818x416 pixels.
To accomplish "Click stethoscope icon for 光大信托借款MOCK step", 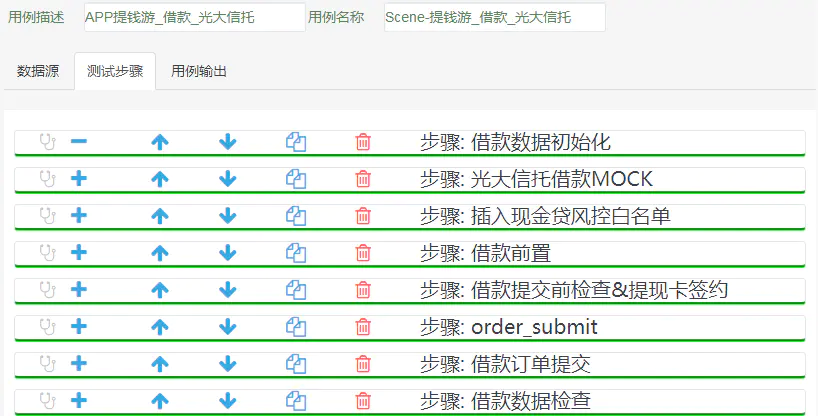I will pos(47,179).
